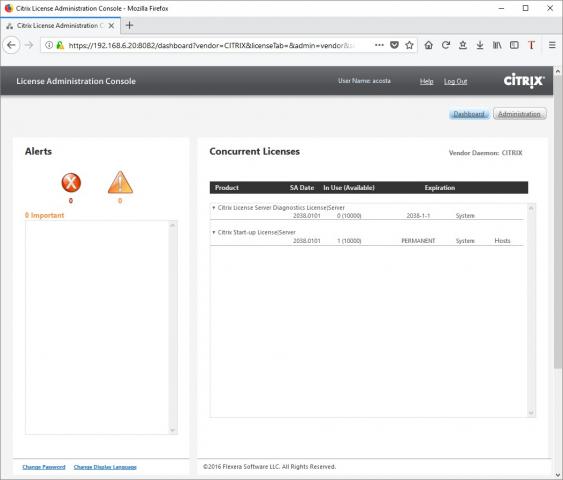
Task: Go to the Firefox home page
Action: click(428, 45)
